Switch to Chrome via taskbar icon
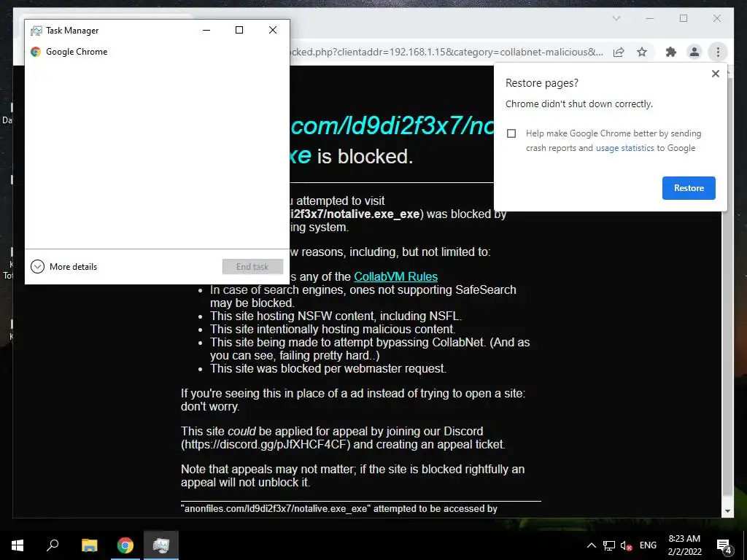 [125, 545]
